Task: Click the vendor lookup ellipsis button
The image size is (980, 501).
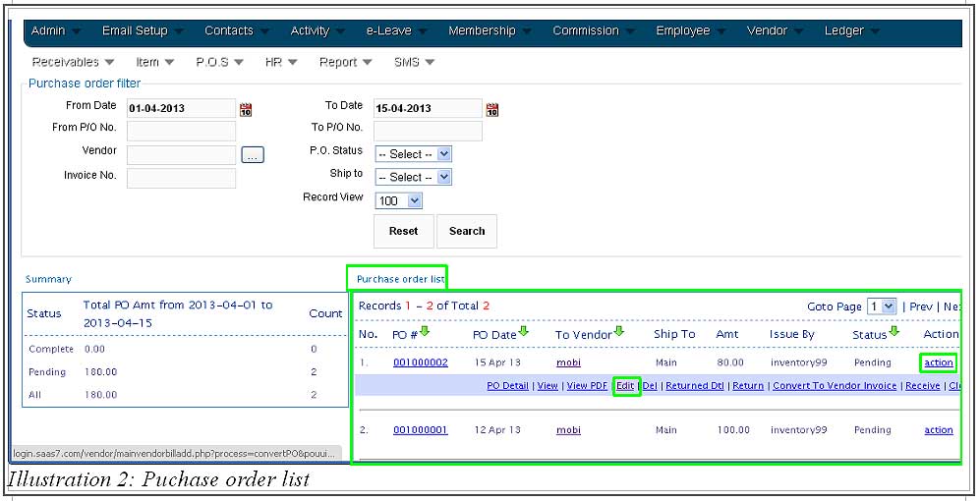Action: click(253, 155)
